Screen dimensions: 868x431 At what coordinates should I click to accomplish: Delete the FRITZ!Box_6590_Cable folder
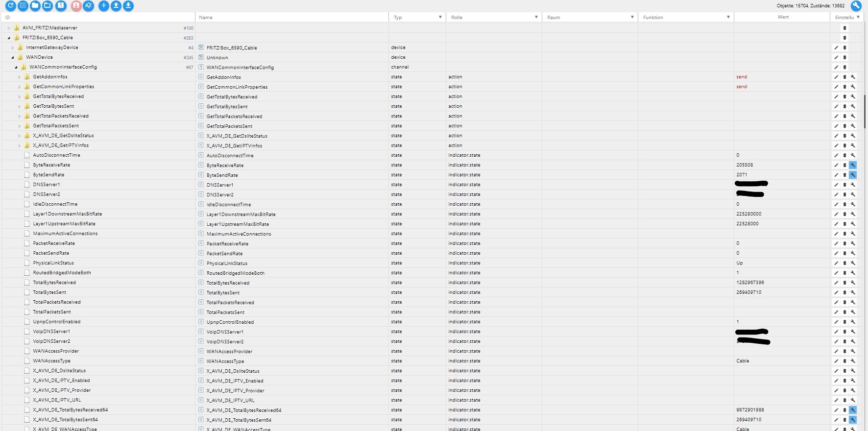click(x=844, y=38)
